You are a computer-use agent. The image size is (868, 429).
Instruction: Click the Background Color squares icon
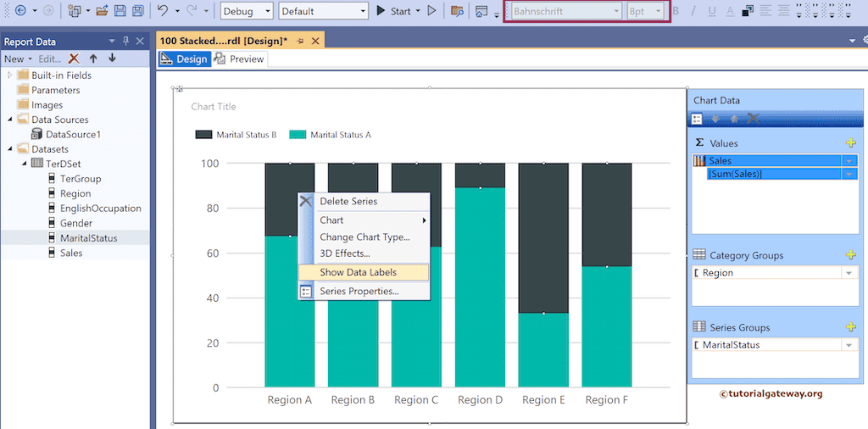tap(748, 11)
